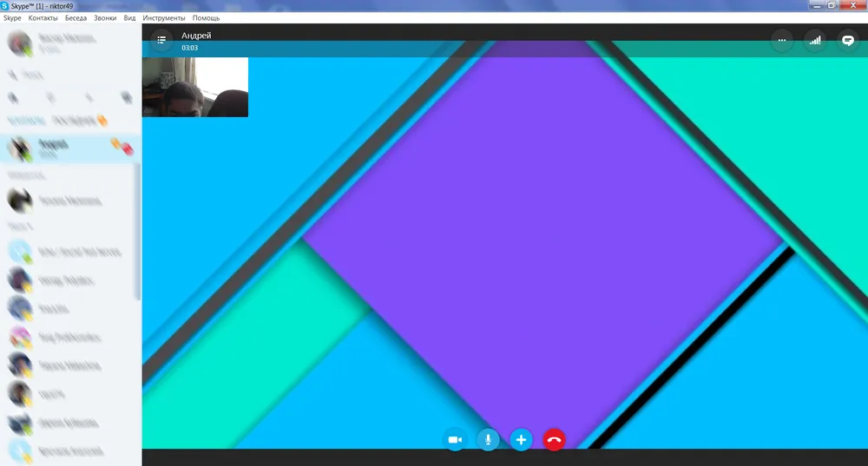Click the sidebar search field
Viewport: 868px width, 466px height.
point(70,75)
